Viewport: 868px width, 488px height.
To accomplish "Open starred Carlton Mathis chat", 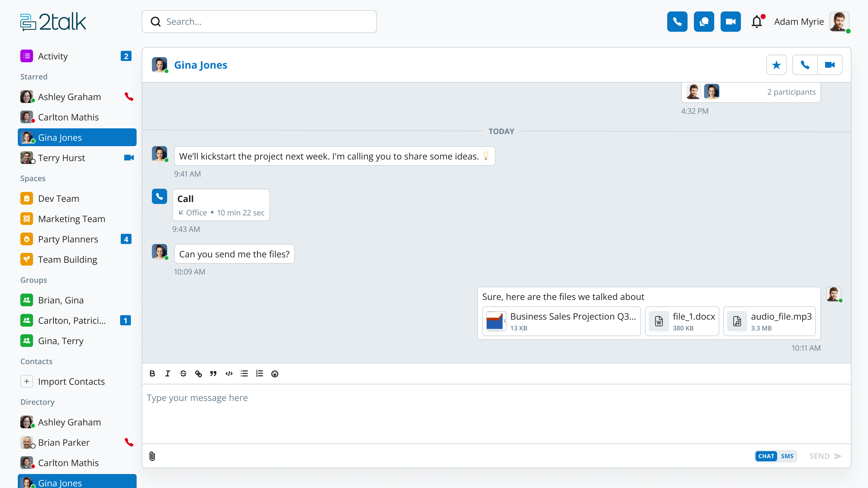I will (77, 117).
